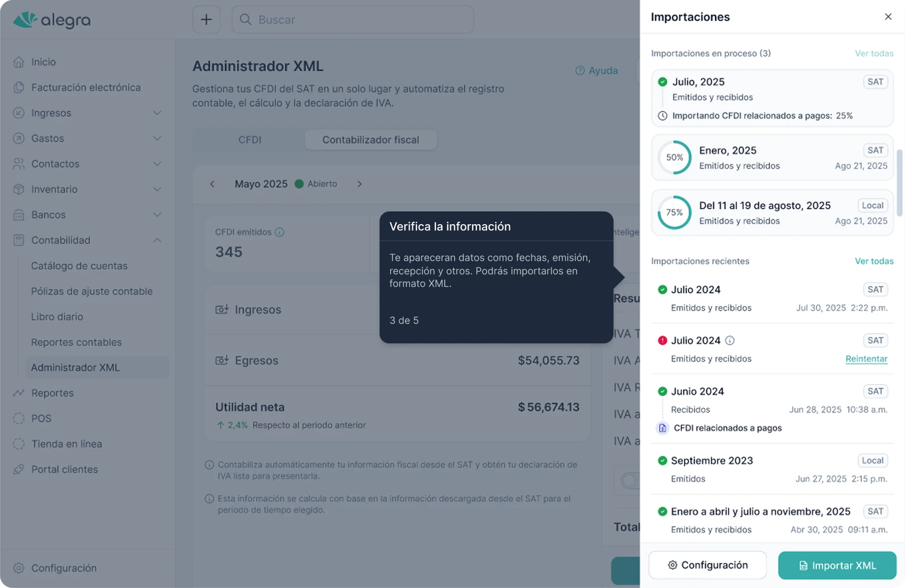This screenshot has width=905, height=588.
Task: Click the plus create-new button
Action: click(x=206, y=19)
